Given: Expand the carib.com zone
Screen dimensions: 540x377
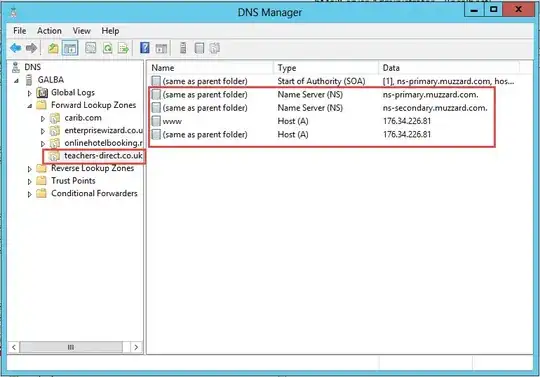Looking at the screenshot, I should [43, 119].
